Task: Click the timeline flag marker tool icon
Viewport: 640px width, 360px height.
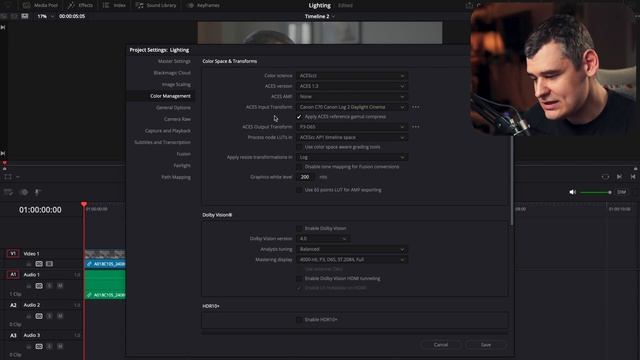Action: (24, 192)
